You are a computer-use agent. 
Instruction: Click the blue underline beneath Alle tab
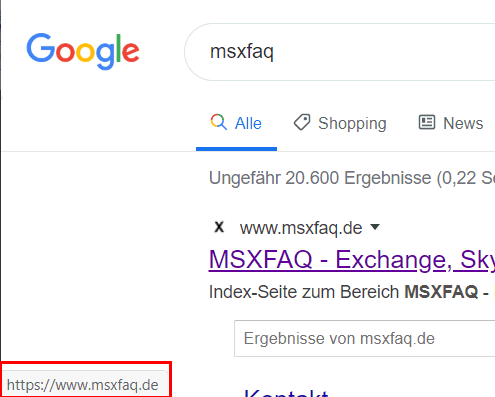pos(236,149)
